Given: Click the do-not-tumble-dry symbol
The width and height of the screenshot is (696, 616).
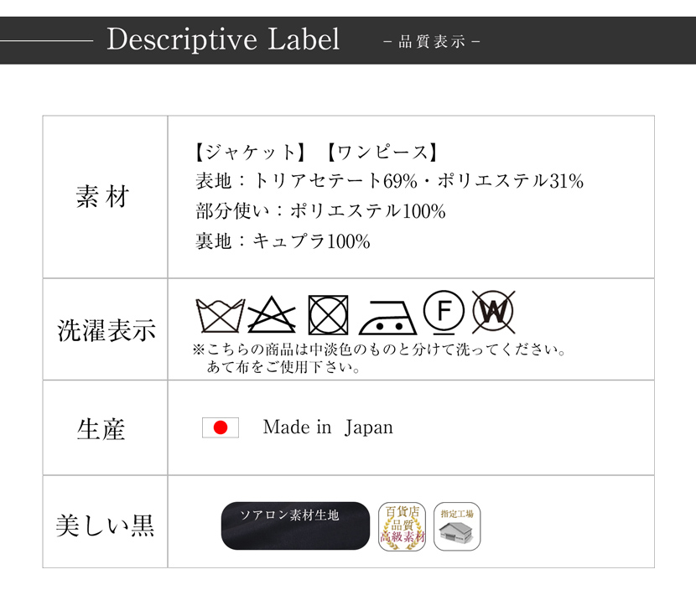Looking at the screenshot, I should click(x=328, y=314).
